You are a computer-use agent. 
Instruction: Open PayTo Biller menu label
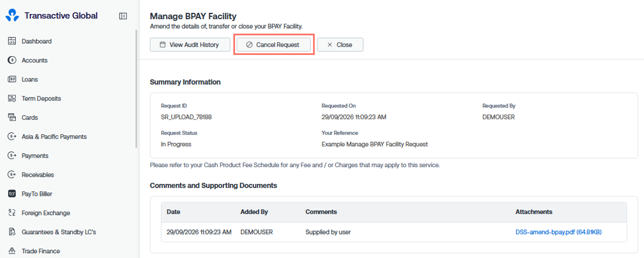pos(37,194)
